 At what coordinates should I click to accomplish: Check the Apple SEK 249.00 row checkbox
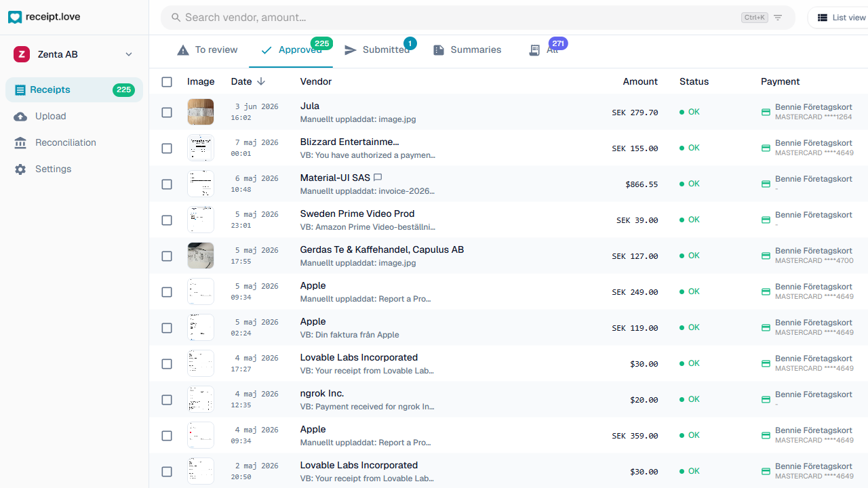(x=167, y=292)
